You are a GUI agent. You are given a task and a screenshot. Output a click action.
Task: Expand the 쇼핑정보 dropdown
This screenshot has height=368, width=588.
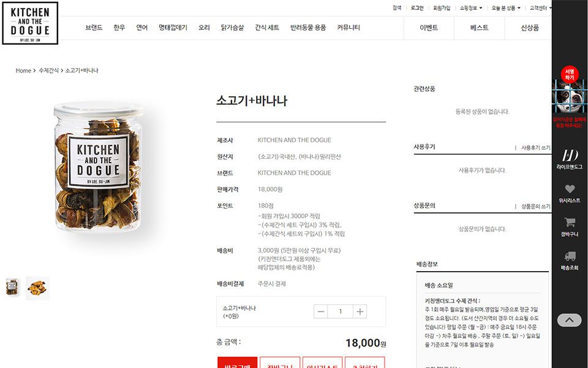click(x=471, y=8)
